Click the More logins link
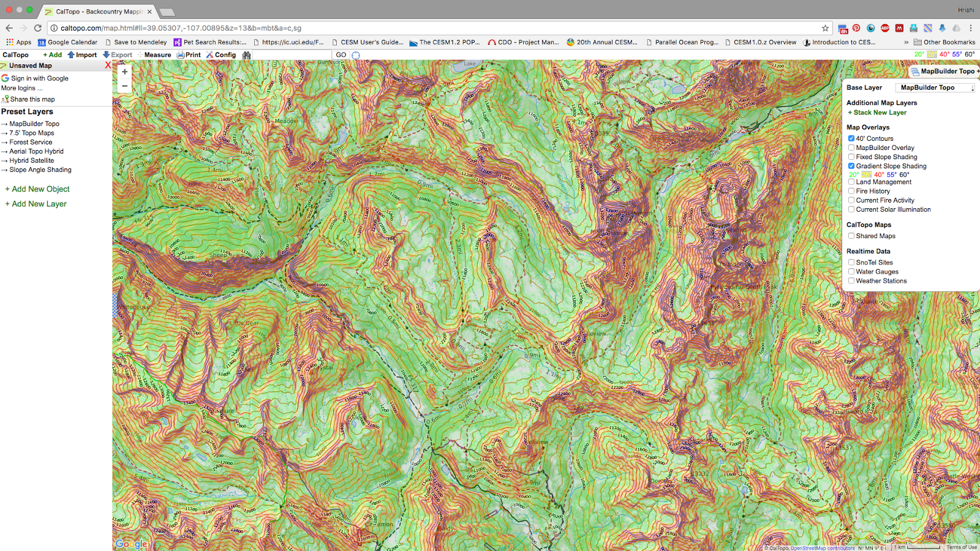The image size is (980, 551). (x=21, y=88)
